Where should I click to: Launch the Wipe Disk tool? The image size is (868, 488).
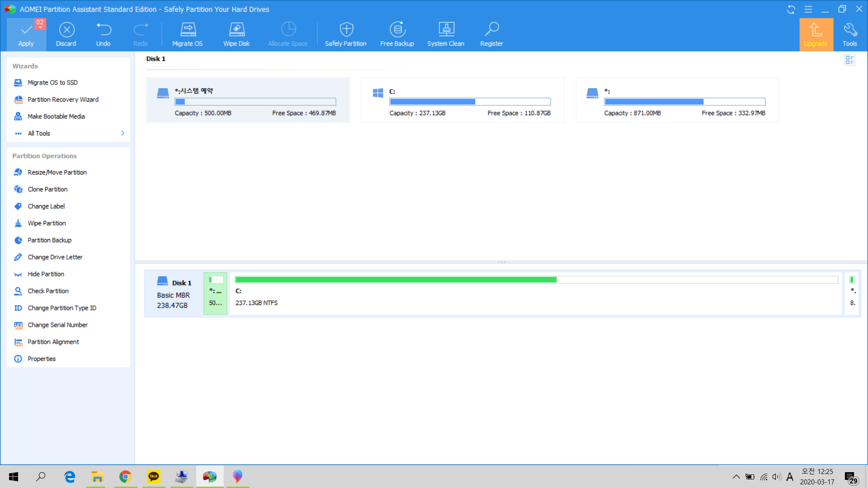[x=236, y=30]
